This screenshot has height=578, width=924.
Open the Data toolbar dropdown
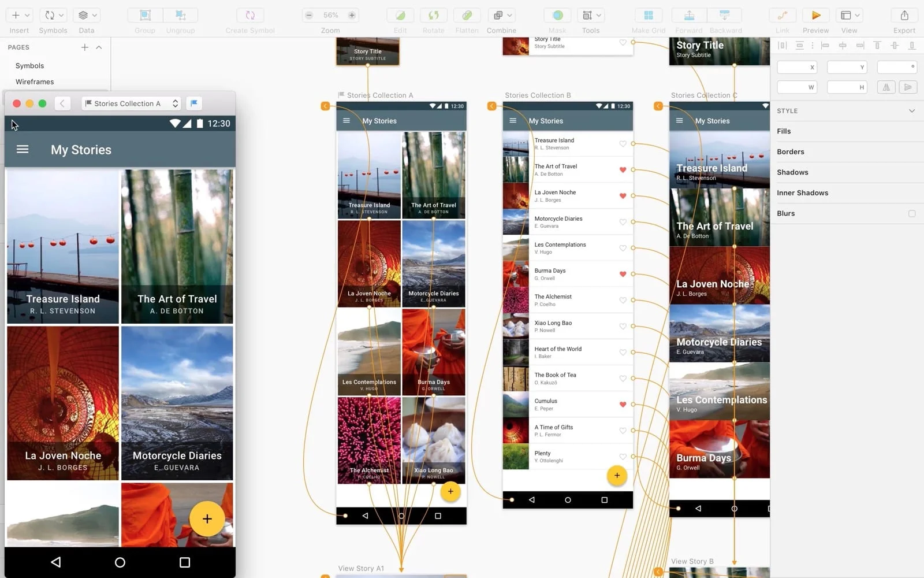click(88, 15)
